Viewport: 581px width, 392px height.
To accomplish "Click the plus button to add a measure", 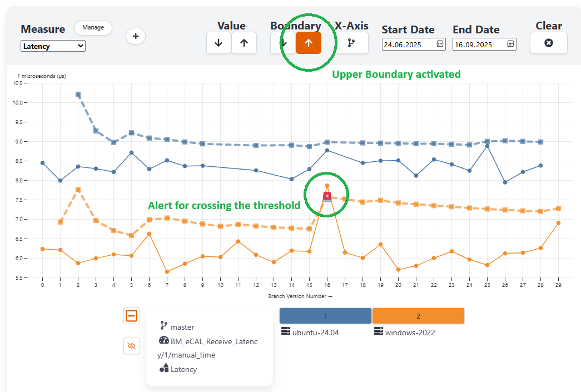I will (x=136, y=36).
